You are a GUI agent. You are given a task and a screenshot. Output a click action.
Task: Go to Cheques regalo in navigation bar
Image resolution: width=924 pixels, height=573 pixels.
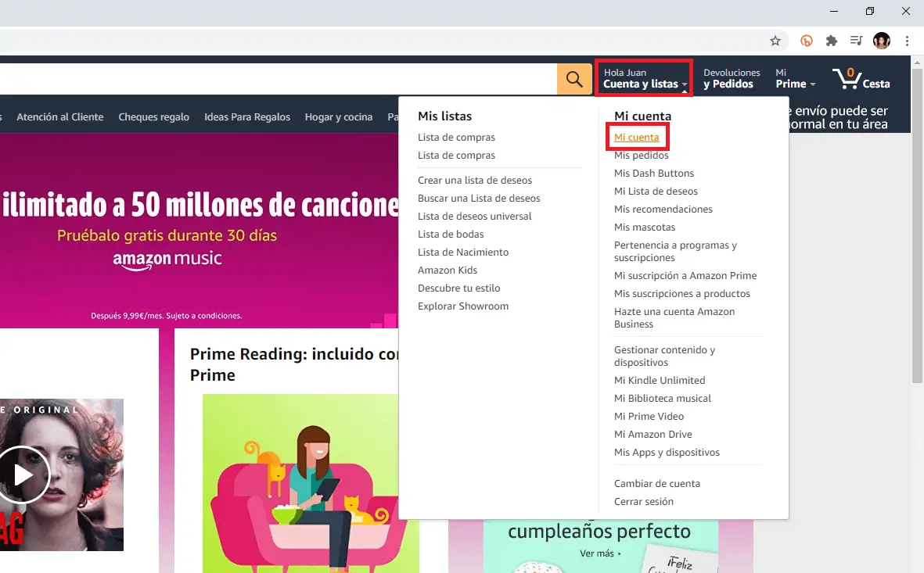(x=153, y=117)
